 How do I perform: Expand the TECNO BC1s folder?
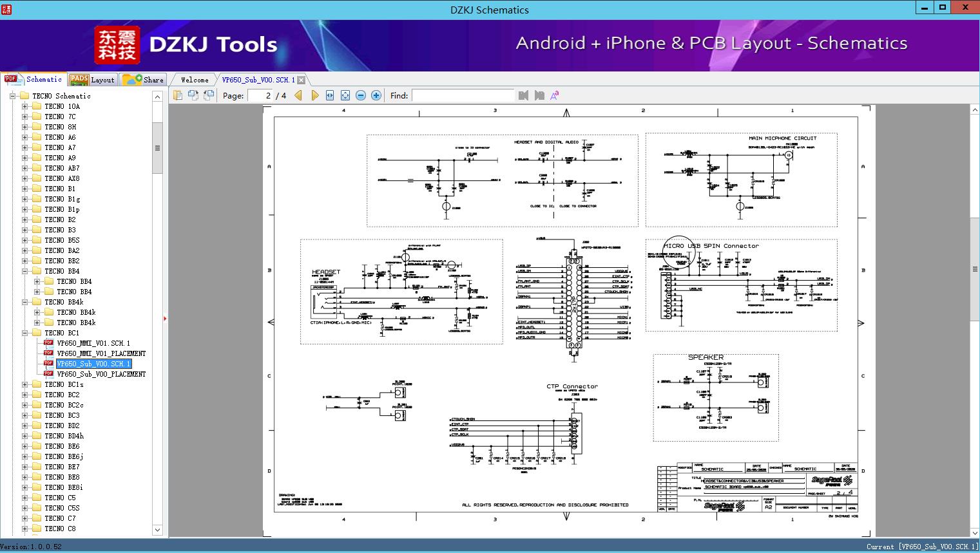[24, 384]
